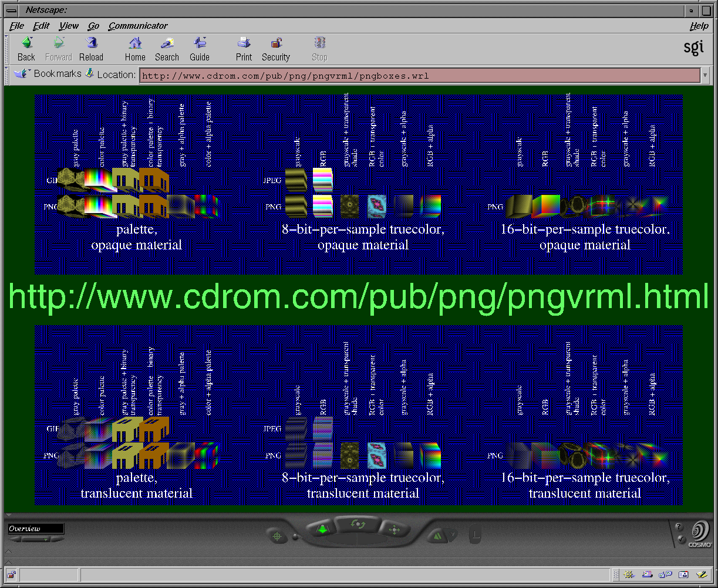Open the File menu
Viewport: 718px width, 588px height.
[17, 26]
